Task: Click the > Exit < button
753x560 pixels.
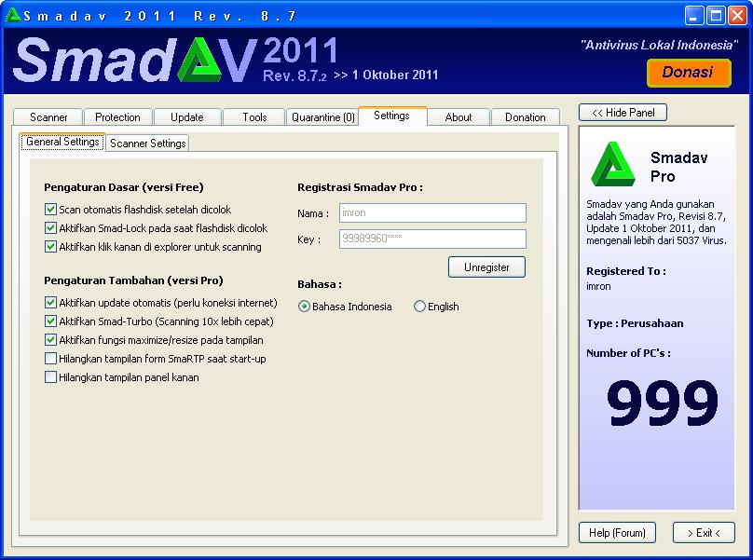Action: pyautogui.click(x=704, y=533)
